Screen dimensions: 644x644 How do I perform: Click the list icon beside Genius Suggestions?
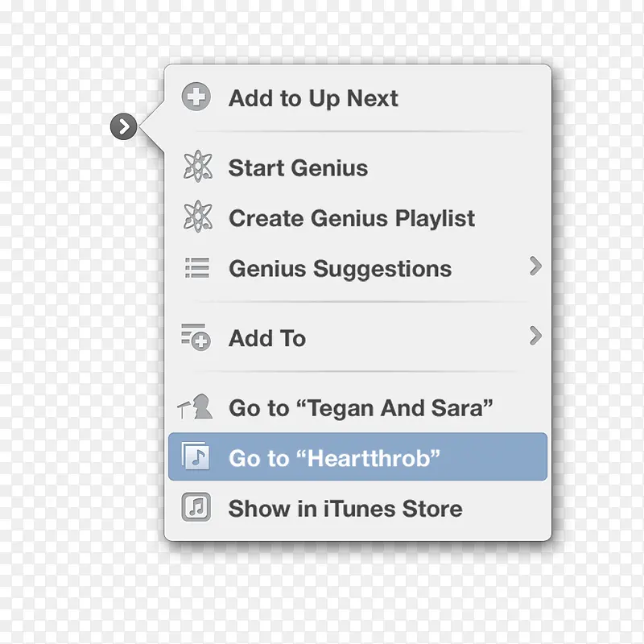point(196,268)
